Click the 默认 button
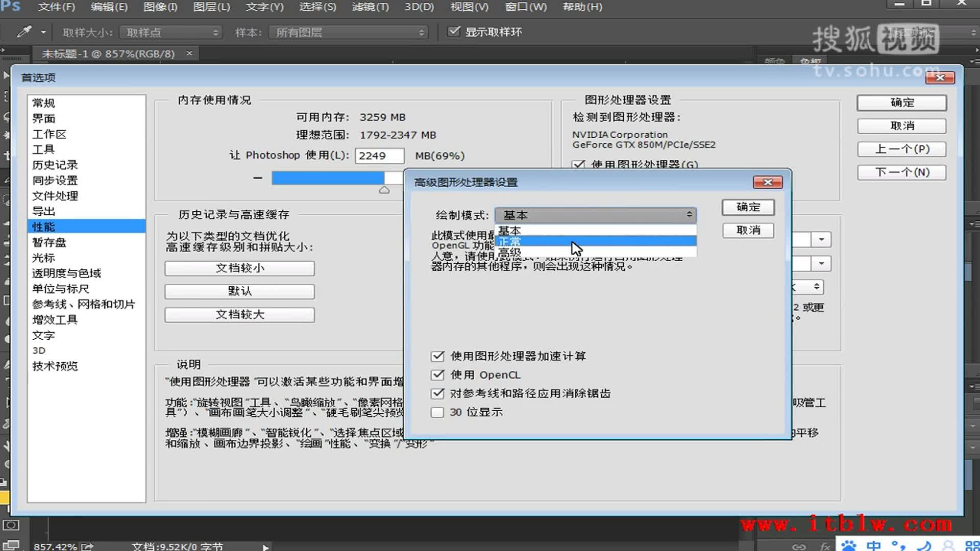 tap(239, 291)
